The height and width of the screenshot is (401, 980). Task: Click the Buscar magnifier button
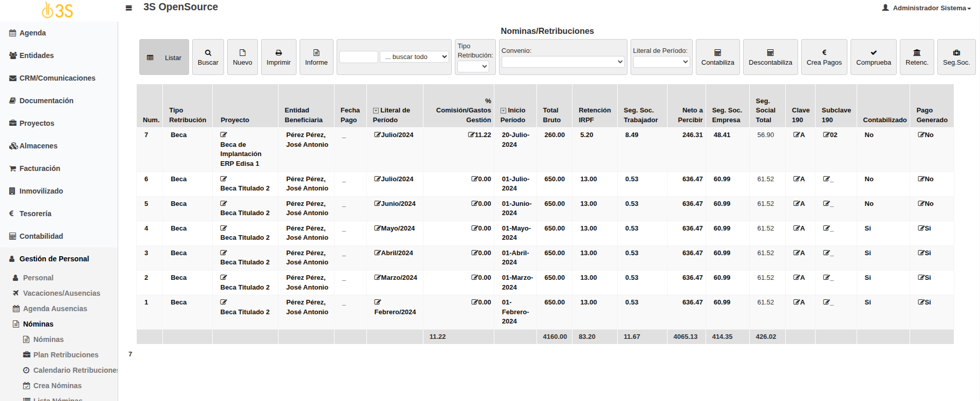click(x=208, y=57)
